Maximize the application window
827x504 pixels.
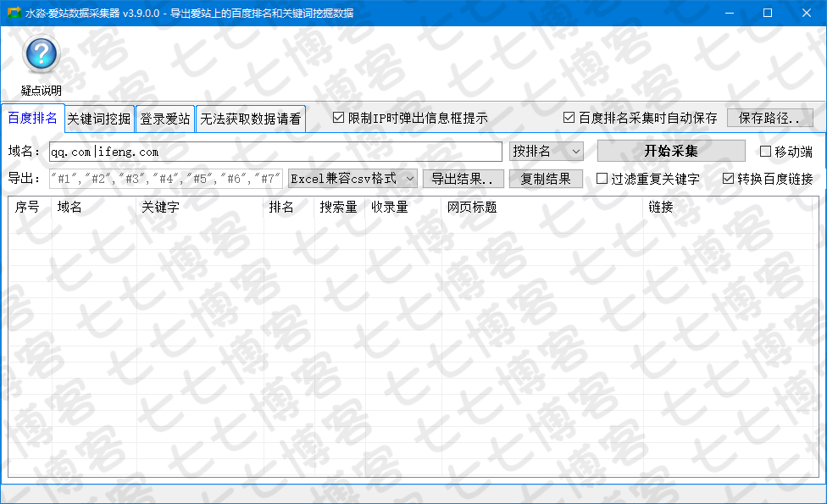(768, 13)
